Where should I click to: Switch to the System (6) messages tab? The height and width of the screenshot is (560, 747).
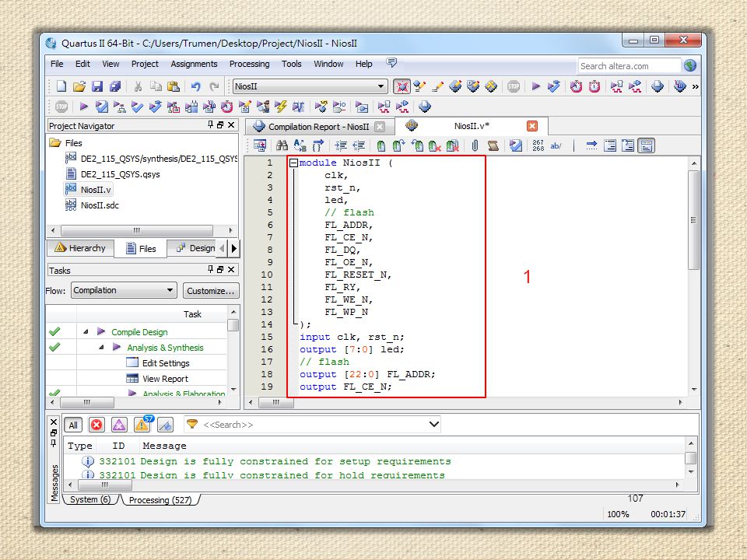pyautogui.click(x=90, y=499)
